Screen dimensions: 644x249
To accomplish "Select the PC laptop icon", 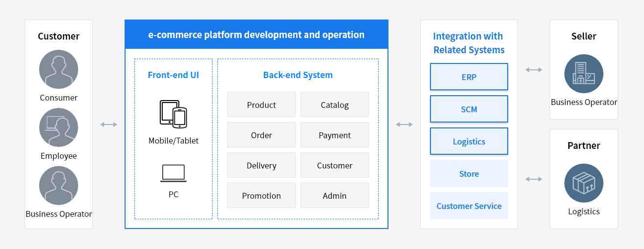I will (173, 173).
